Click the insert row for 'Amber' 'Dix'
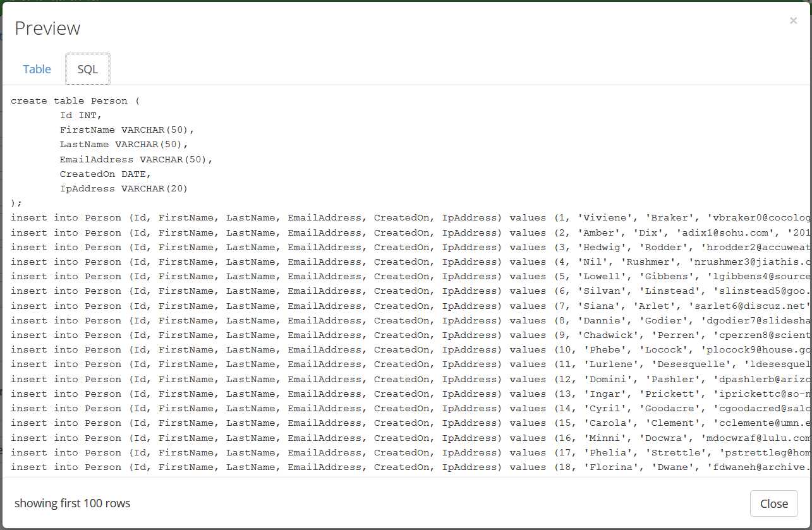Viewport: 812px width, 530px height. (x=411, y=232)
